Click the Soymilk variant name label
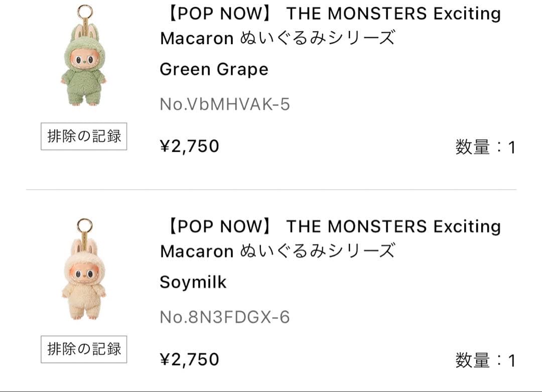Viewport: 542px width, 392px height. [192, 282]
